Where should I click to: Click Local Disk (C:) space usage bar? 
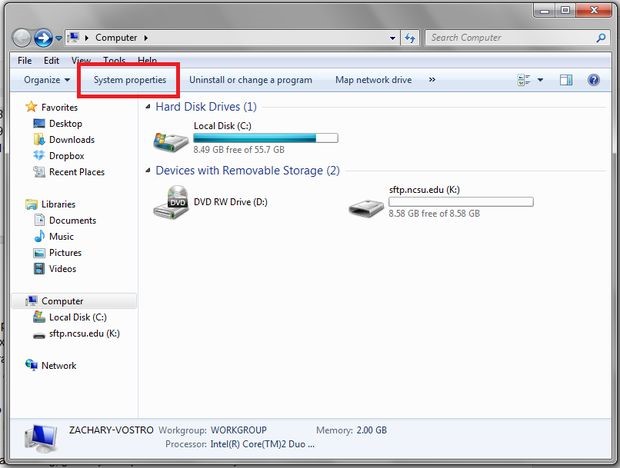(x=266, y=138)
